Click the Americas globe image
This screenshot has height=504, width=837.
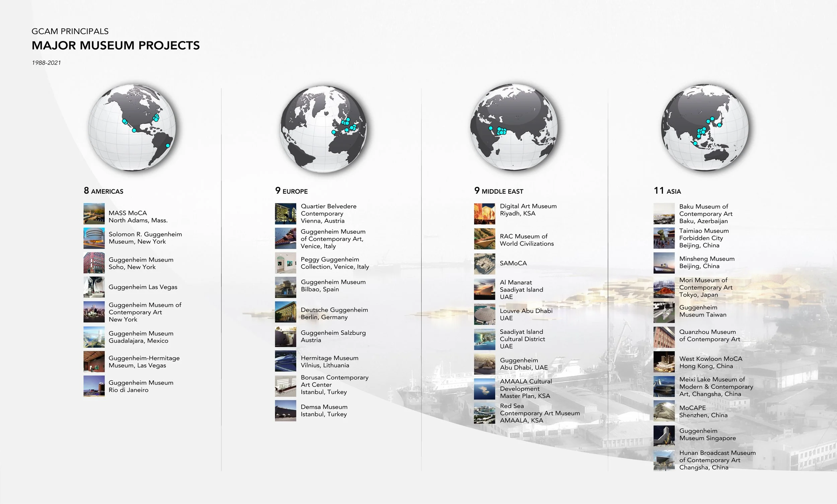click(x=132, y=127)
